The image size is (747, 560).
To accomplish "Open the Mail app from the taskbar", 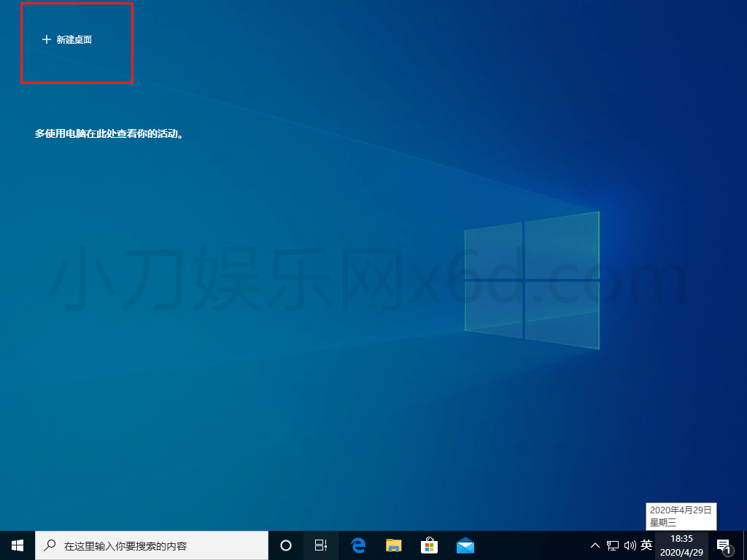I will 465,545.
